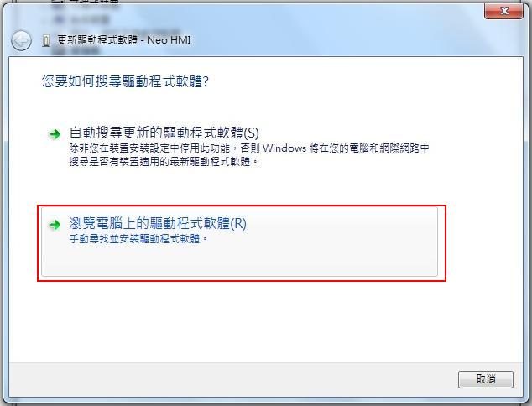The image size is (532, 406).
Task: Select 瀏覽電腦上的驅動程式軟體(R) option
Action: 158,223
